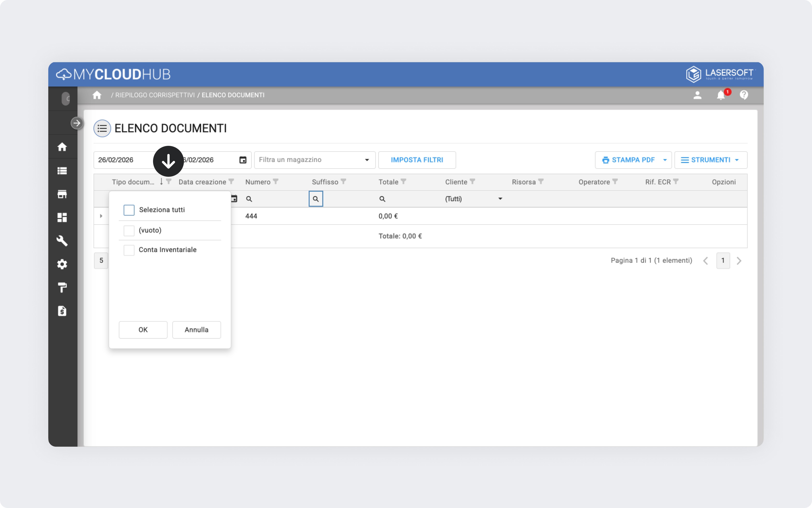Expand the STRUMENTI dropdown menu
This screenshot has height=508, width=812.
[710, 160]
